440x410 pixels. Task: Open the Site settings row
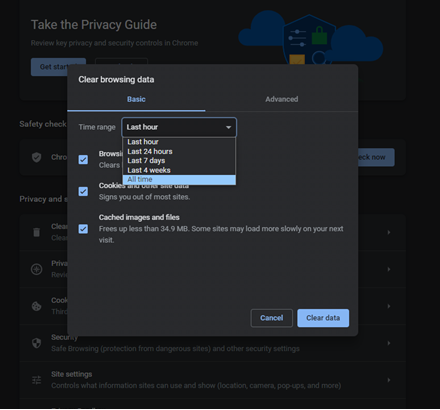pos(213,380)
